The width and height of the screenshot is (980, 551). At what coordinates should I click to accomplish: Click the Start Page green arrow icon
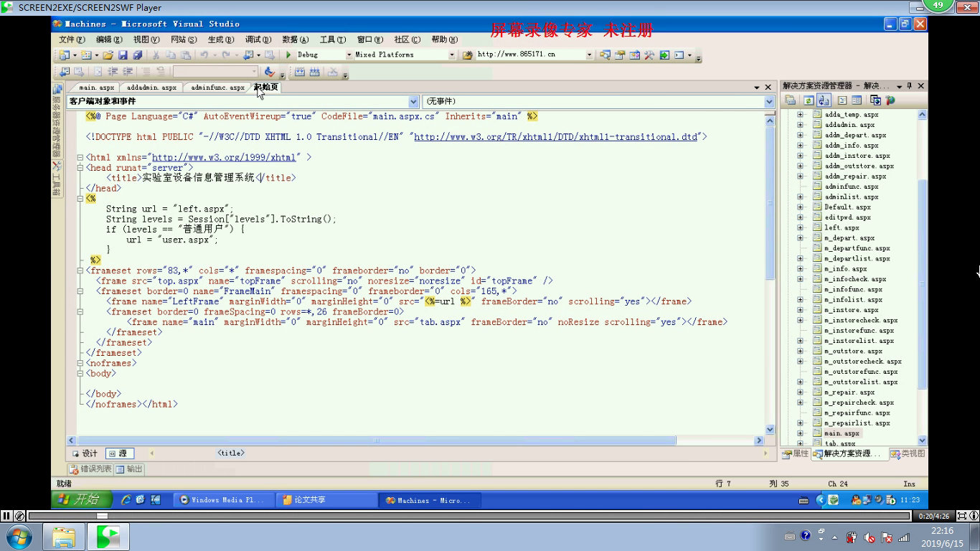pyautogui.click(x=664, y=55)
